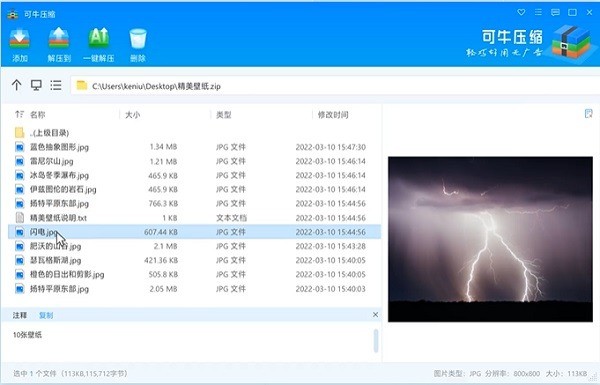Sort files by 名称 column header
The width and height of the screenshot is (600, 385).
38,114
